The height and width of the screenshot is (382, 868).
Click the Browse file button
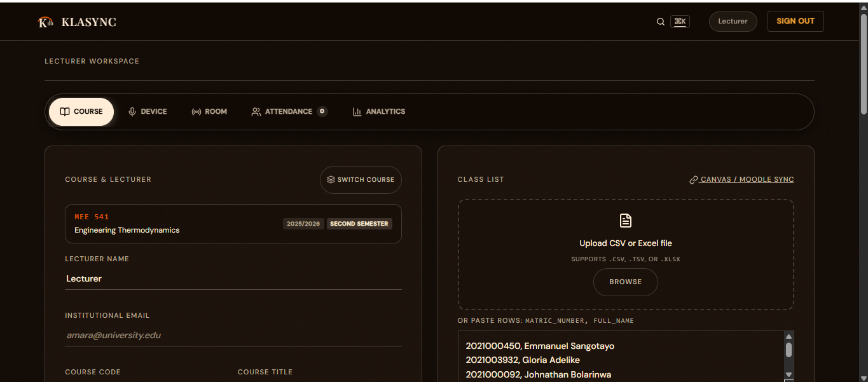626,282
